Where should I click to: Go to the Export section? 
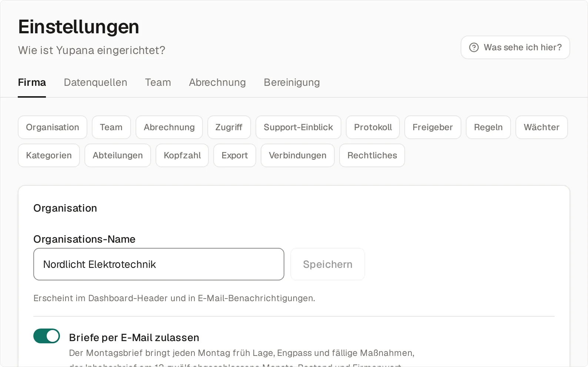point(235,155)
